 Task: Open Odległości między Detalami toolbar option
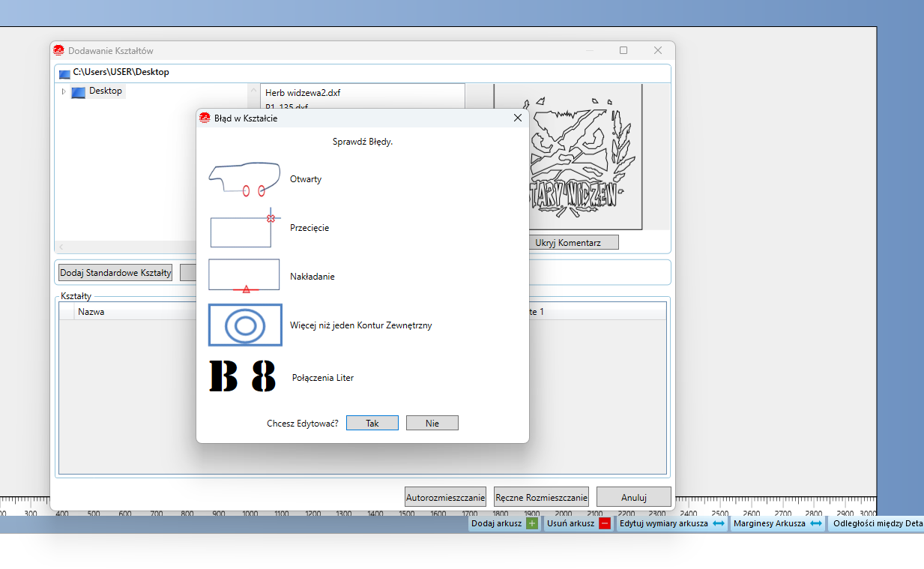pyautogui.click(x=877, y=523)
